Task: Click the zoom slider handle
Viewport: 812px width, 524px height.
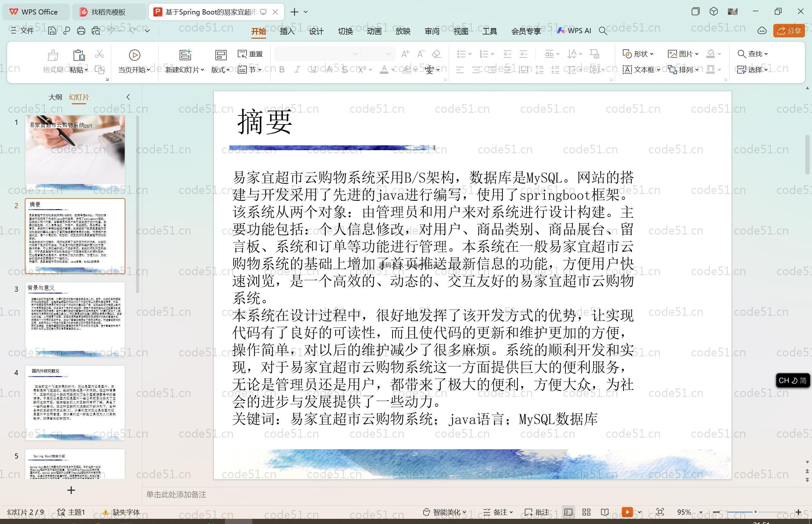Action: pos(756,512)
